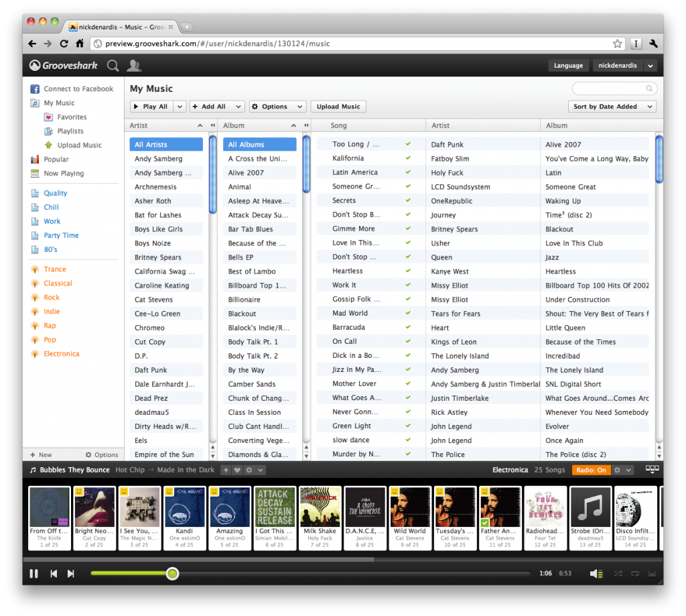Toggle repeat in player bar

pyautogui.click(x=635, y=574)
